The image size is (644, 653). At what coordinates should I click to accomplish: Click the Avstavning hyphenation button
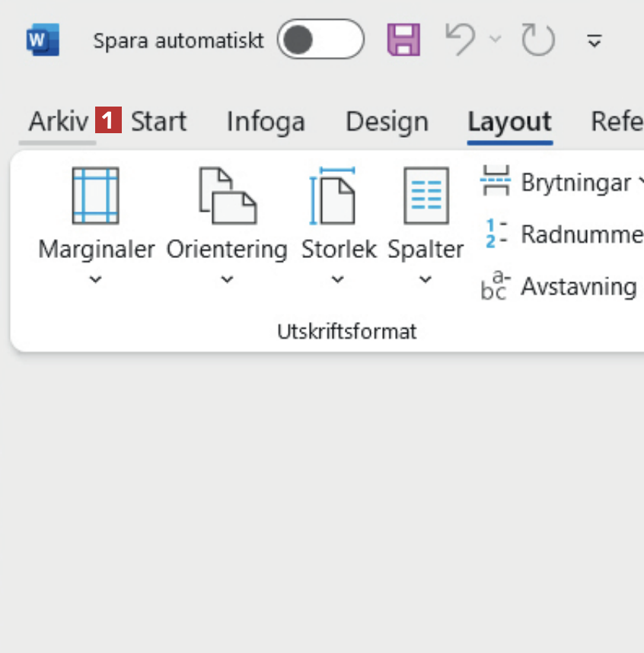pos(560,287)
